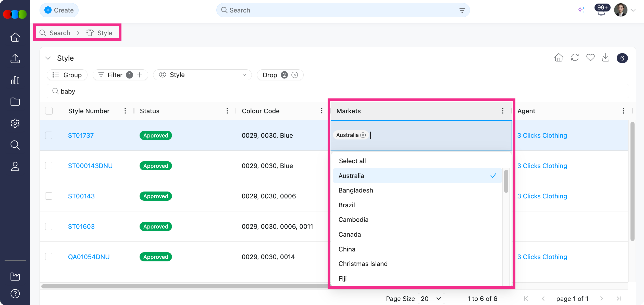This screenshot has height=305, width=644.
Task: Click Select all in Markets list
Action: point(352,161)
